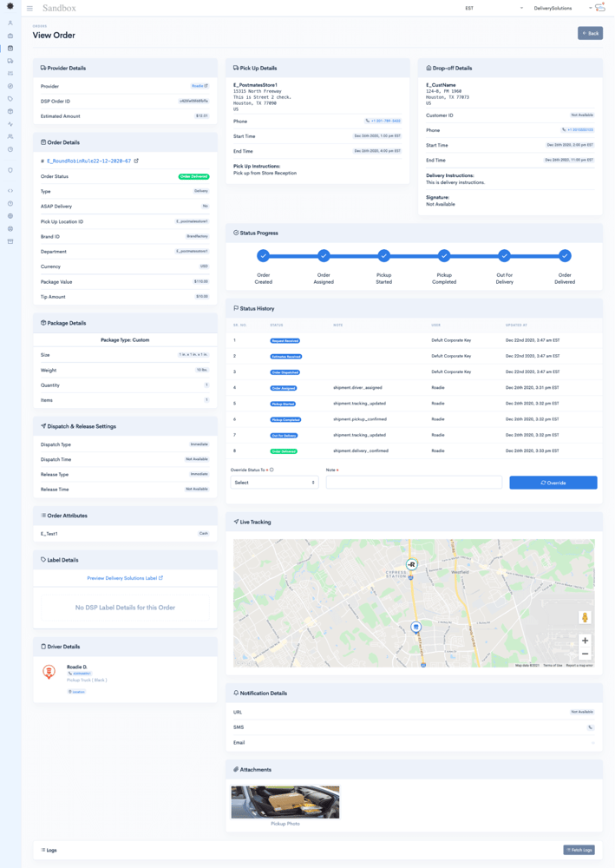The width and height of the screenshot is (615, 868).
Task: Click the Back button
Action: click(x=590, y=33)
